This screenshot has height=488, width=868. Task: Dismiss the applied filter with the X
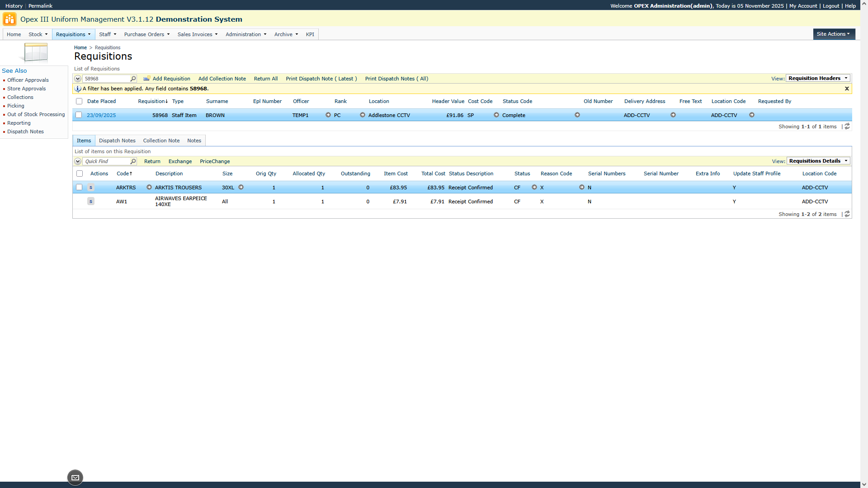point(847,89)
